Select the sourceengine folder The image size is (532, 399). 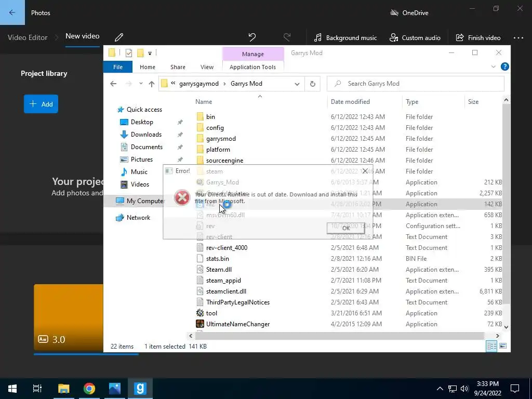pos(224,160)
